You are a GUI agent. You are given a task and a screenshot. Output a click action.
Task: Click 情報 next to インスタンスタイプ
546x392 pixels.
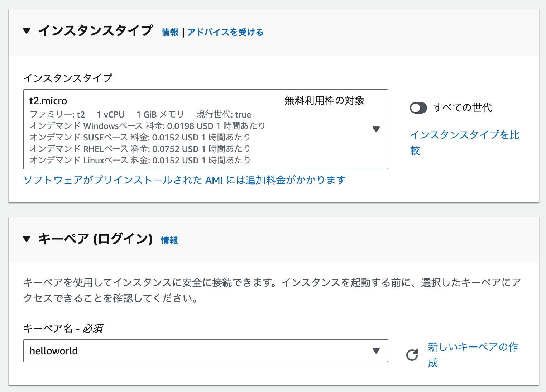click(x=169, y=32)
